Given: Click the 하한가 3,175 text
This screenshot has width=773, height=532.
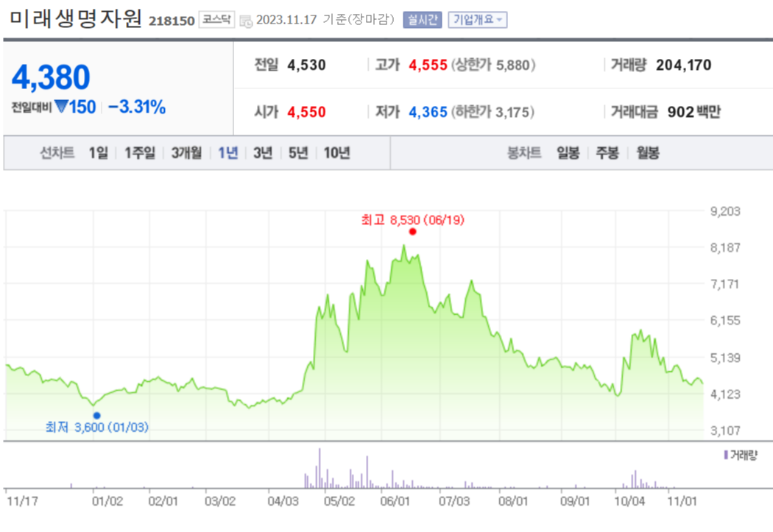Looking at the screenshot, I should click(x=493, y=113).
